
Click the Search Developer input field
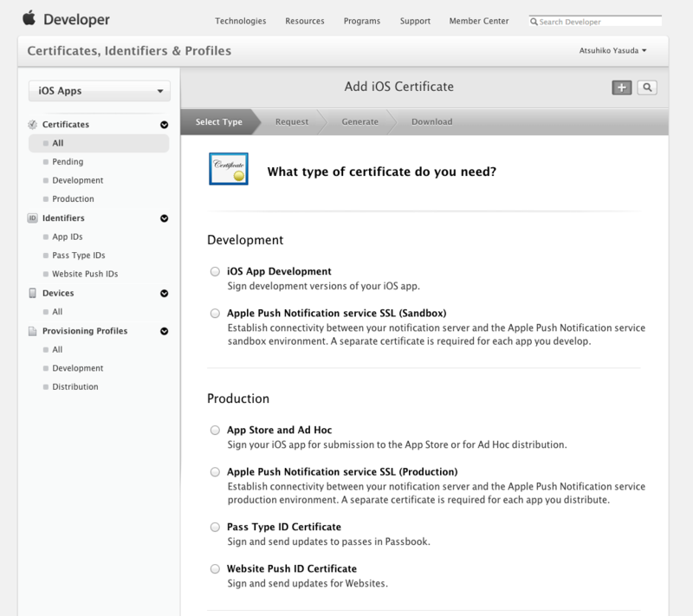pyautogui.click(x=595, y=21)
